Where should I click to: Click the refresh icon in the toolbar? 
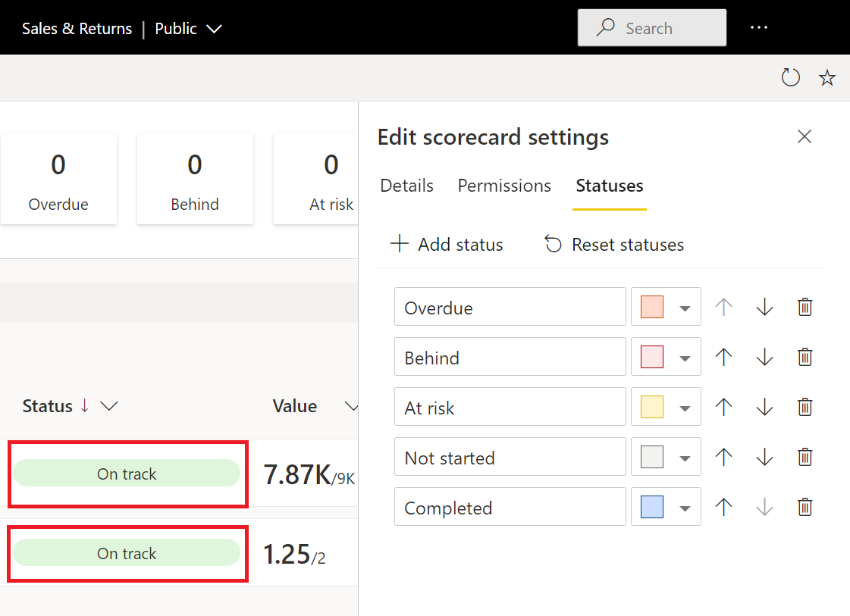(x=790, y=77)
